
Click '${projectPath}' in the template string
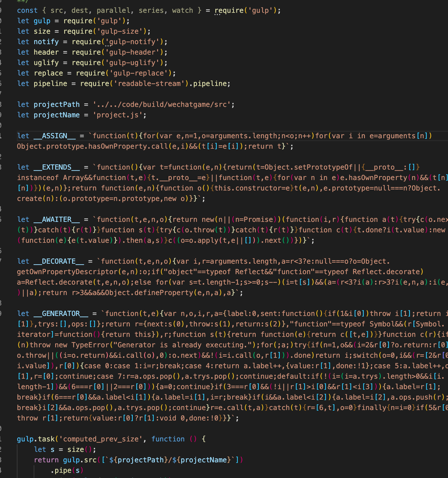tap(139, 460)
